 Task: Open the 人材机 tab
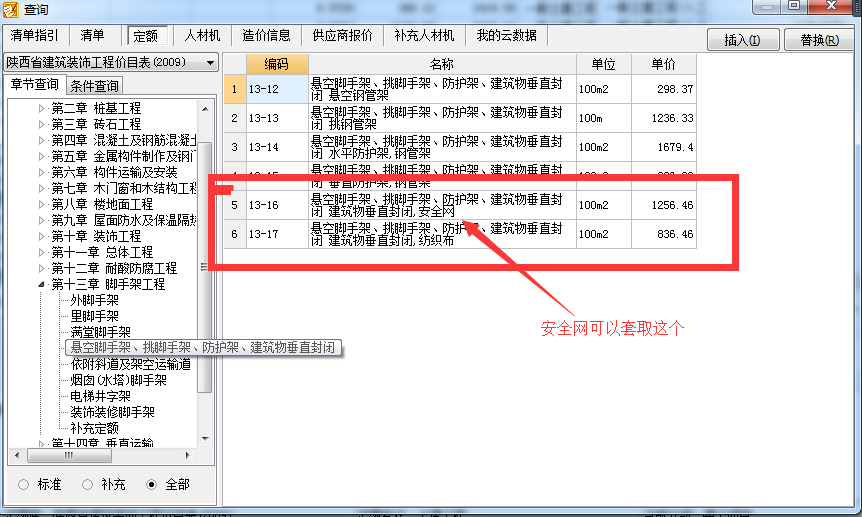pyautogui.click(x=202, y=36)
